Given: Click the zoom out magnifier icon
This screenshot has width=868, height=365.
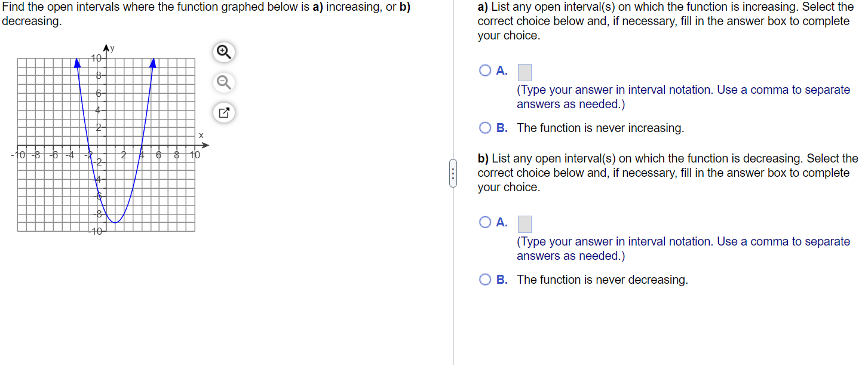Looking at the screenshot, I should 223,82.
